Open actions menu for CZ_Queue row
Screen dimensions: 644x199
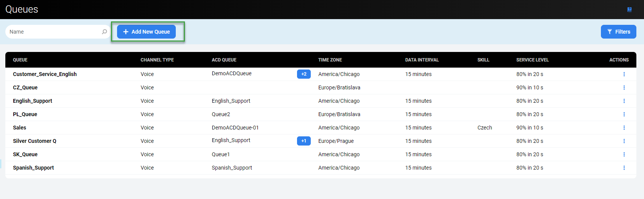(x=624, y=87)
